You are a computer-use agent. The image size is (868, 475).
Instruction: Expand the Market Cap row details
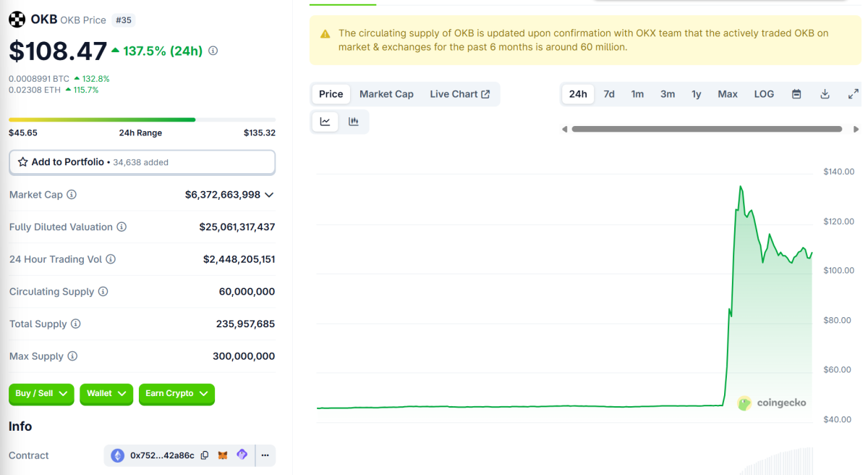pyautogui.click(x=268, y=194)
